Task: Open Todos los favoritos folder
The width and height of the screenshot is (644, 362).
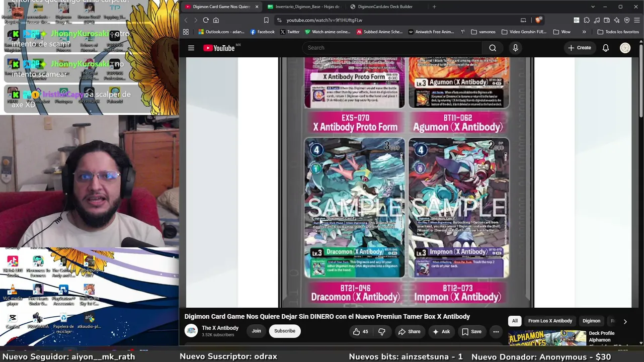Action: 618,32
